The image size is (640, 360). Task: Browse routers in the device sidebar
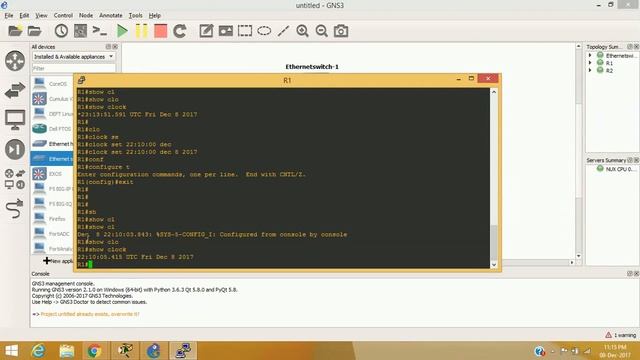click(x=15, y=61)
